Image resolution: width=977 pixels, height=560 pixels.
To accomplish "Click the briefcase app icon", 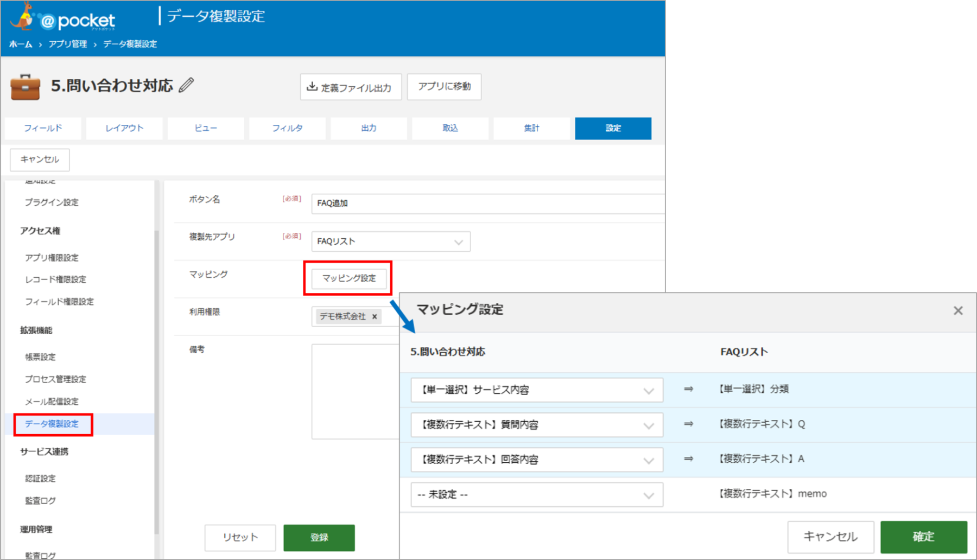I will 25,86.
